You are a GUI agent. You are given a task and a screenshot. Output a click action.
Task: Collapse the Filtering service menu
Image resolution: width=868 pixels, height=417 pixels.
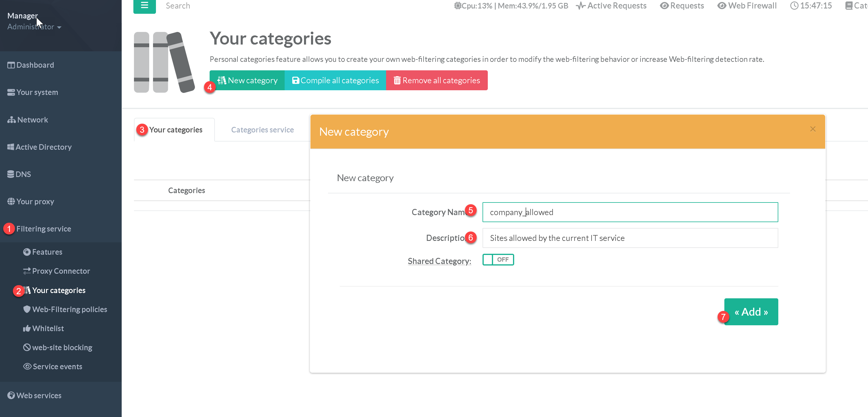tap(43, 229)
